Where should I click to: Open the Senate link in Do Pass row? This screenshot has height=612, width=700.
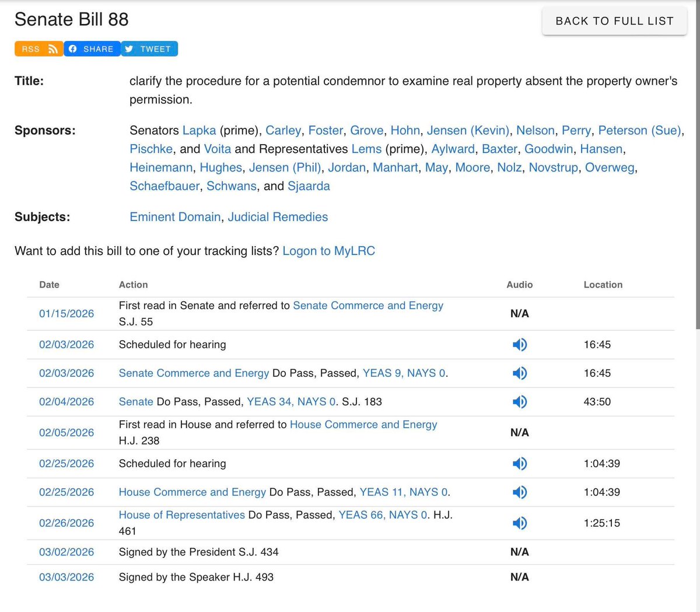[x=136, y=402]
